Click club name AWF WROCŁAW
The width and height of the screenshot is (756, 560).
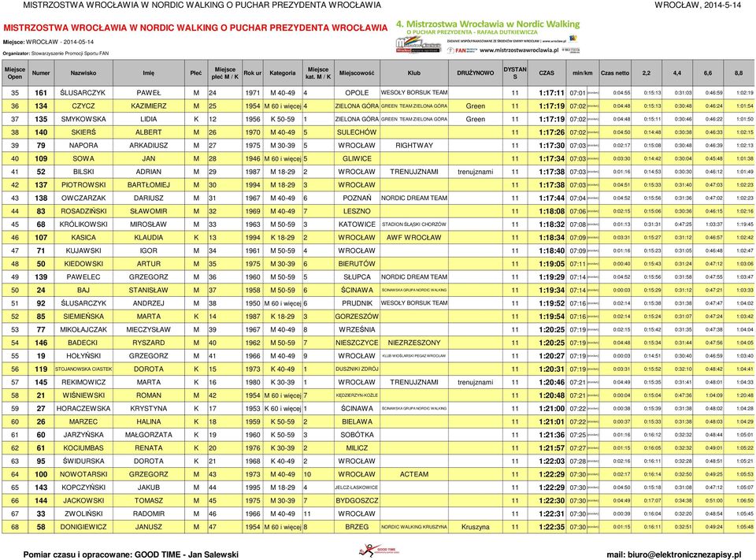click(414, 237)
